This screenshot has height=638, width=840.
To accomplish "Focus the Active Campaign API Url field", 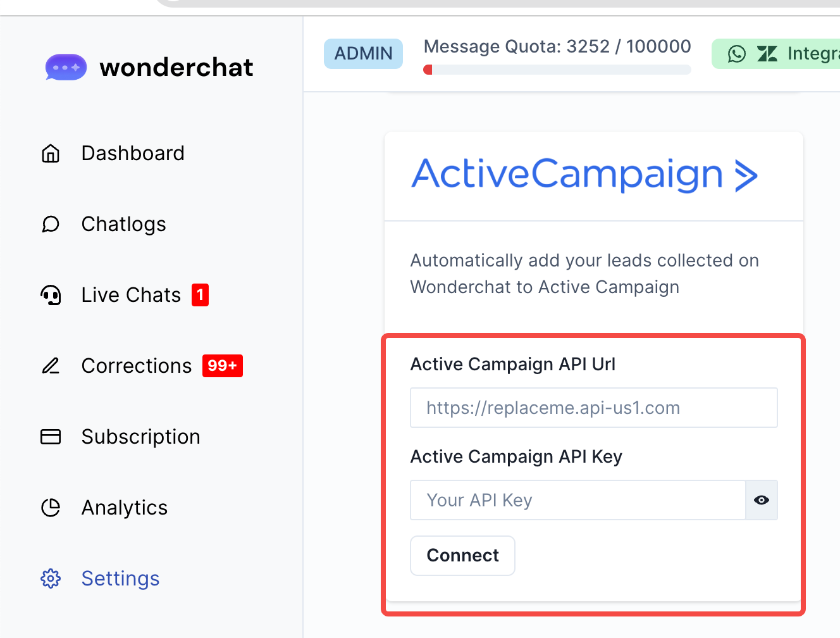I will click(593, 408).
